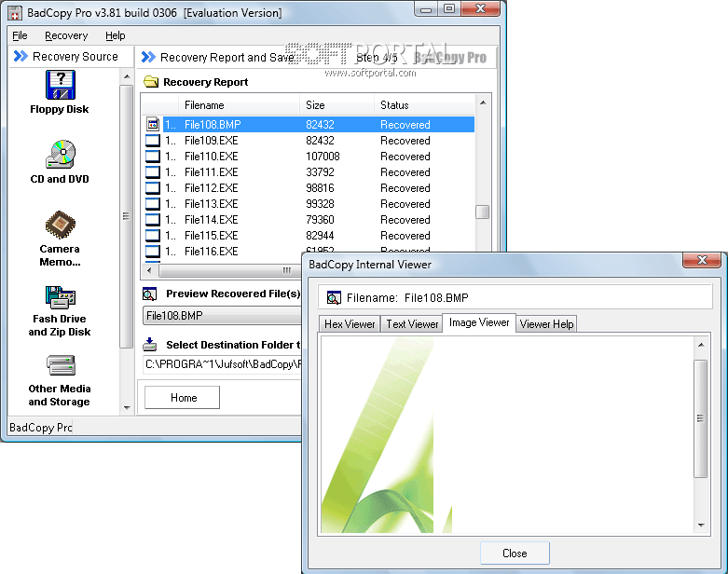Click scroll down arrow in source sidebar

(x=127, y=408)
